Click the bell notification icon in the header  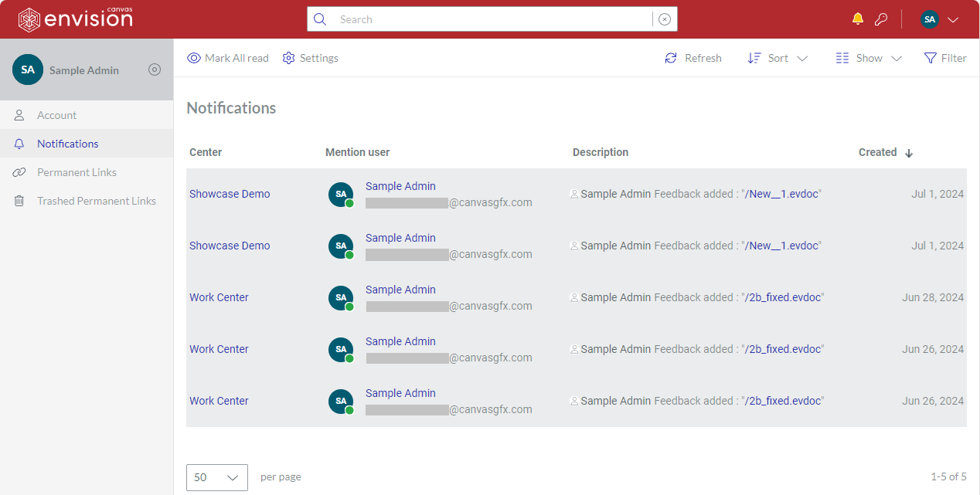(x=857, y=19)
